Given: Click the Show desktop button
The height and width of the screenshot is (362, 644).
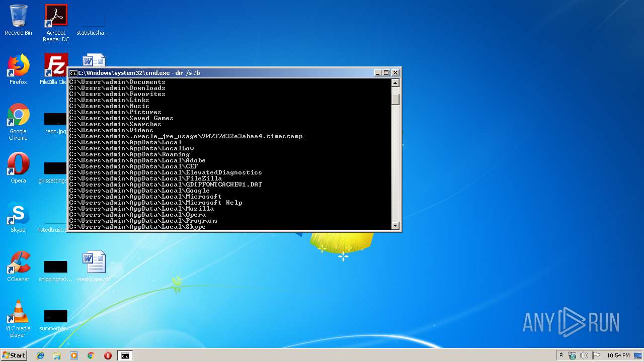Looking at the screenshot, I should tap(638, 355).
